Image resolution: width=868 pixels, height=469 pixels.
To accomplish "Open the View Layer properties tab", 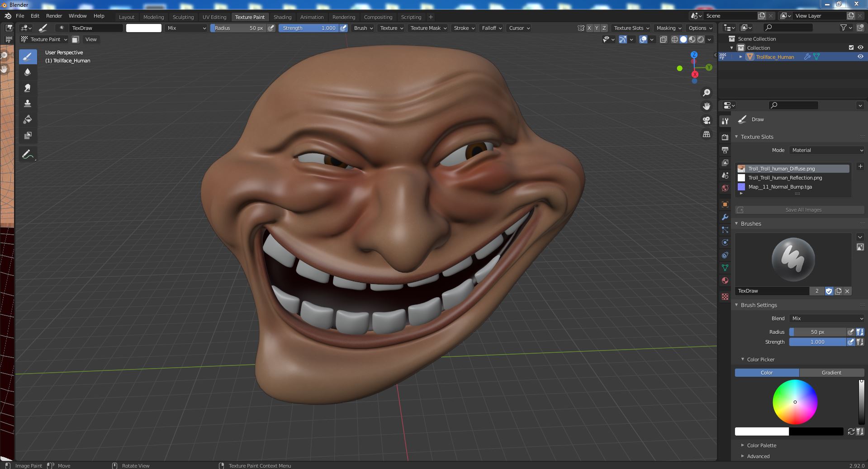I will click(x=725, y=162).
